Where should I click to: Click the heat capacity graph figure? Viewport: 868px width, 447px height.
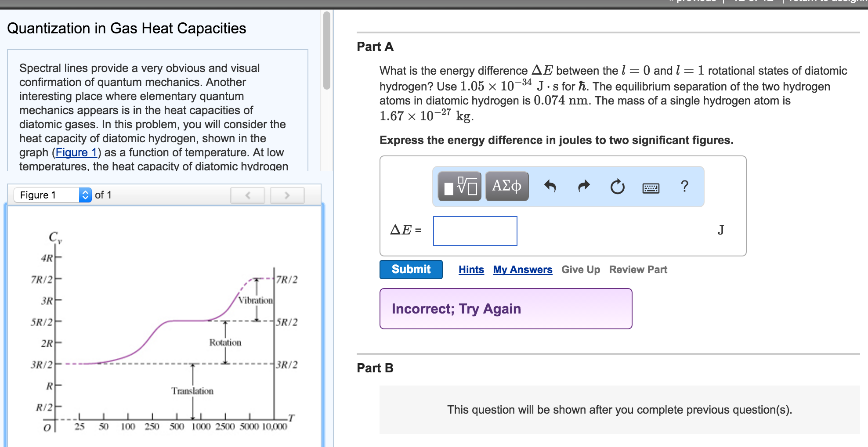165,334
